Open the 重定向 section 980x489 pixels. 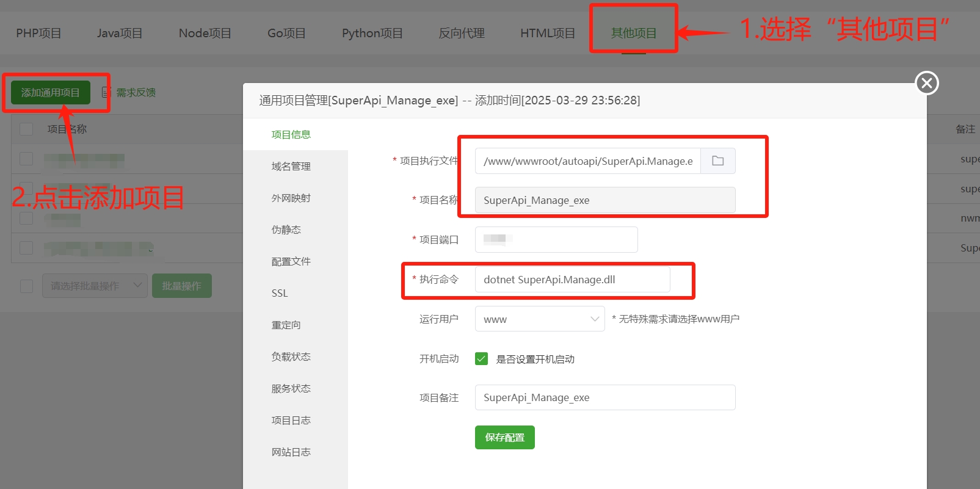tap(286, 325)
